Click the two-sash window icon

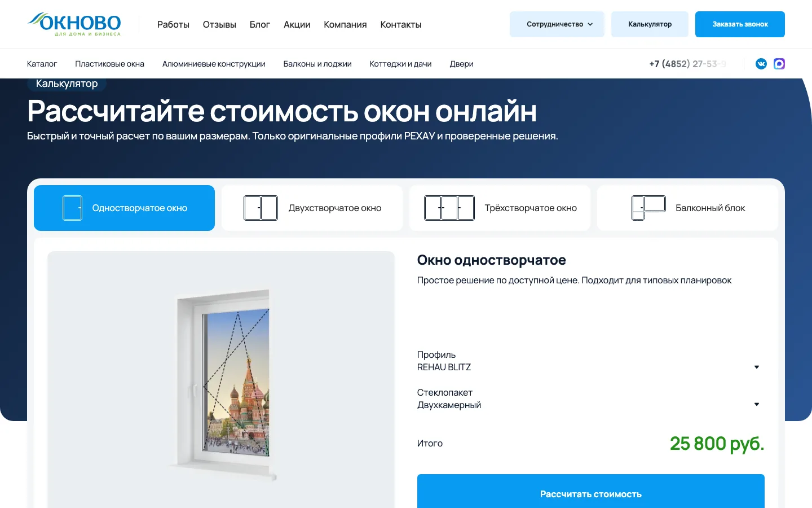(x=261, y=208)
